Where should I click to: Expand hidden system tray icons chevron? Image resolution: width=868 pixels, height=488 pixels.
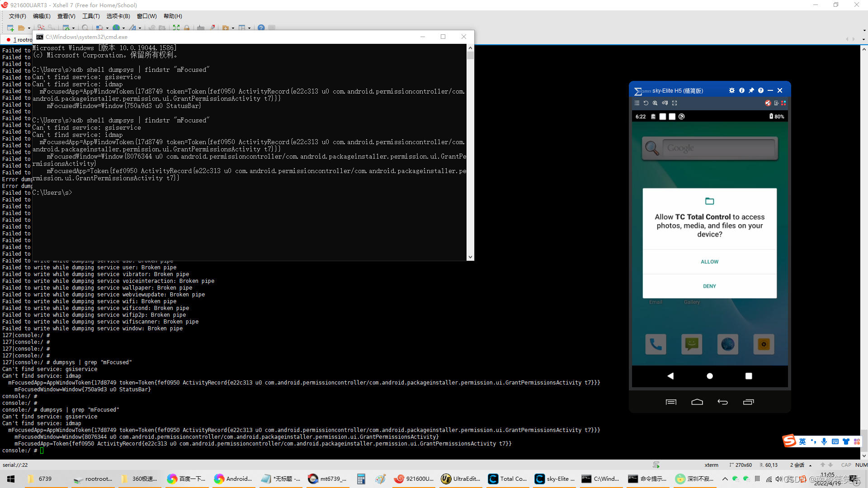pos(725,479)
